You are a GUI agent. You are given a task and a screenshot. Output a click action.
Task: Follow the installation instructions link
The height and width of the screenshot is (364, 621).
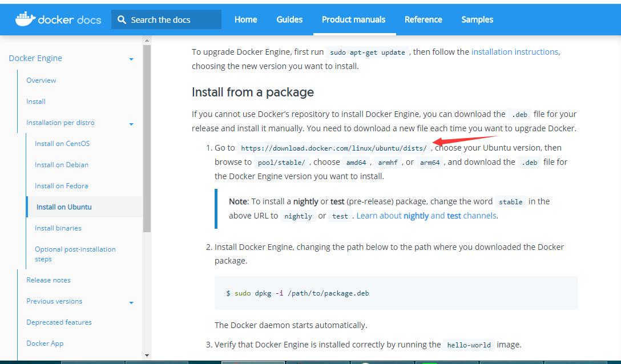515,52
